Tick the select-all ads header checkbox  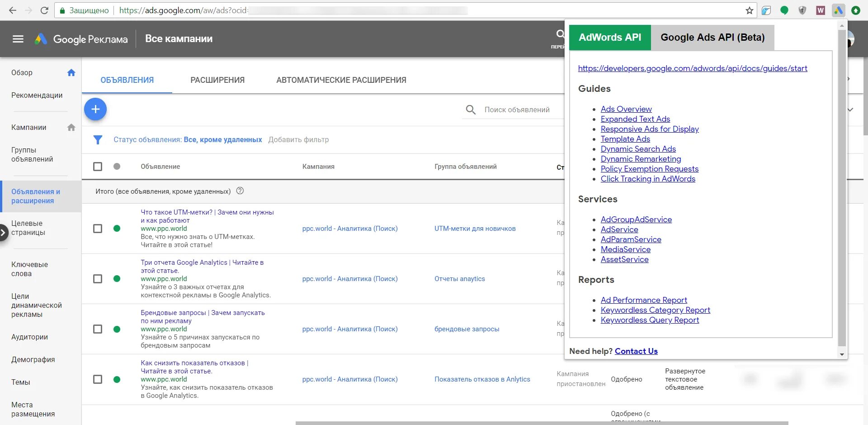pyautogui.click(x=98, y=167)
